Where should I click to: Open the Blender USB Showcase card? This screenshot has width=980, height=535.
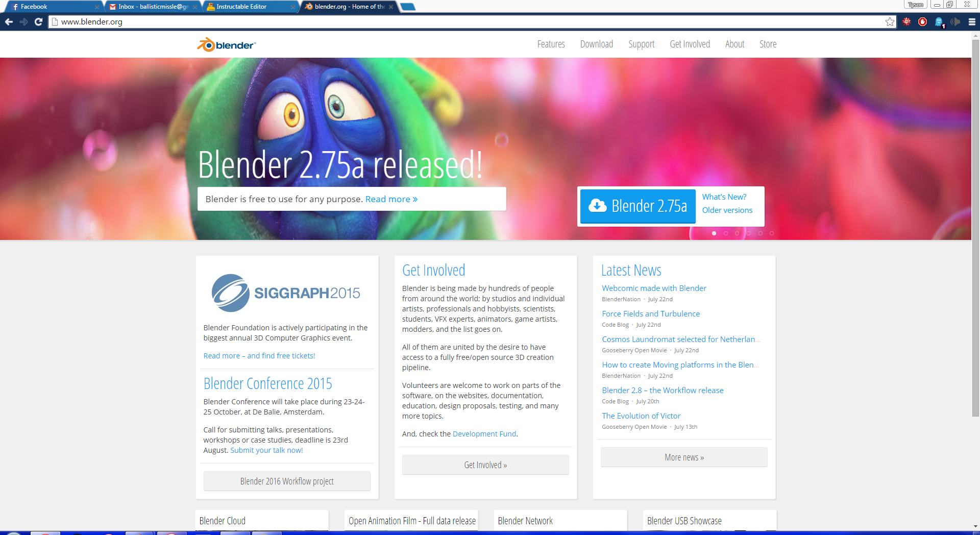709,521
